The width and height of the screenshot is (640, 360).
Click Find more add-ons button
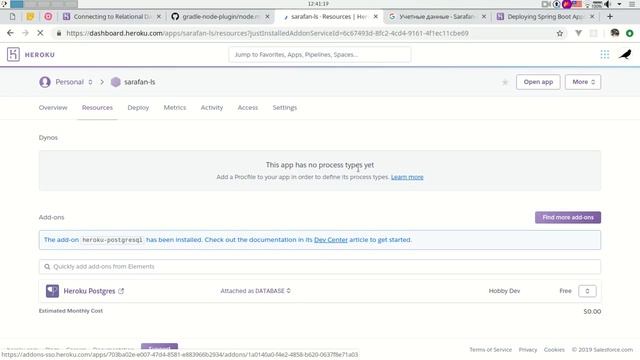pos(568,218)
